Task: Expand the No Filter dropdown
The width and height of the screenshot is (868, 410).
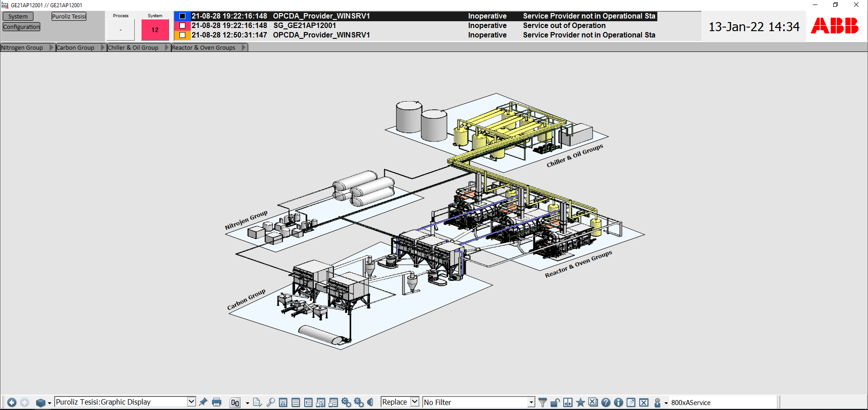Action: click(531, 402)
